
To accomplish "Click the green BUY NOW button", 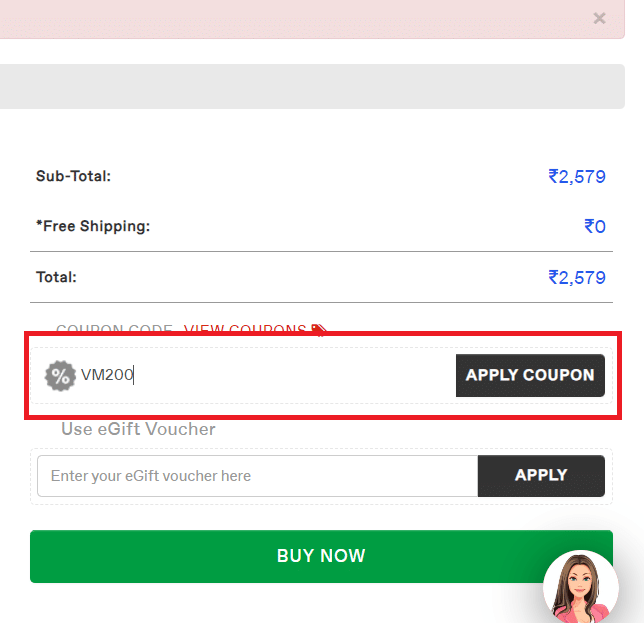I will tap(321, 556).
